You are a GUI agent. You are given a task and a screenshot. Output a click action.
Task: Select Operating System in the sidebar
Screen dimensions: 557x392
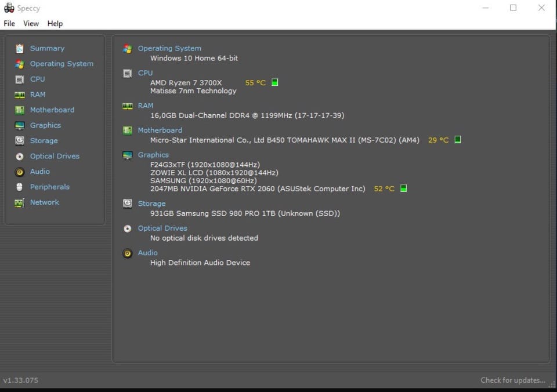click(x=62, y=64)
